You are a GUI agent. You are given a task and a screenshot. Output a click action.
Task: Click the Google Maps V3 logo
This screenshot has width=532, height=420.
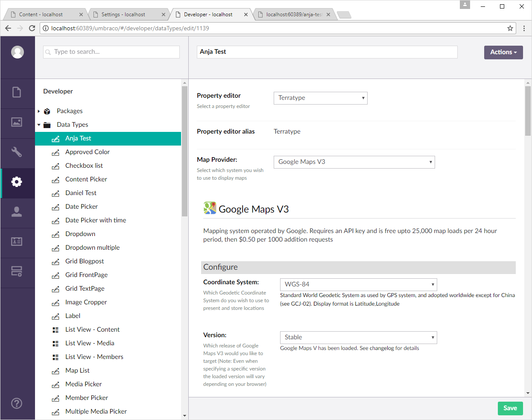click(x=210, y=208)
